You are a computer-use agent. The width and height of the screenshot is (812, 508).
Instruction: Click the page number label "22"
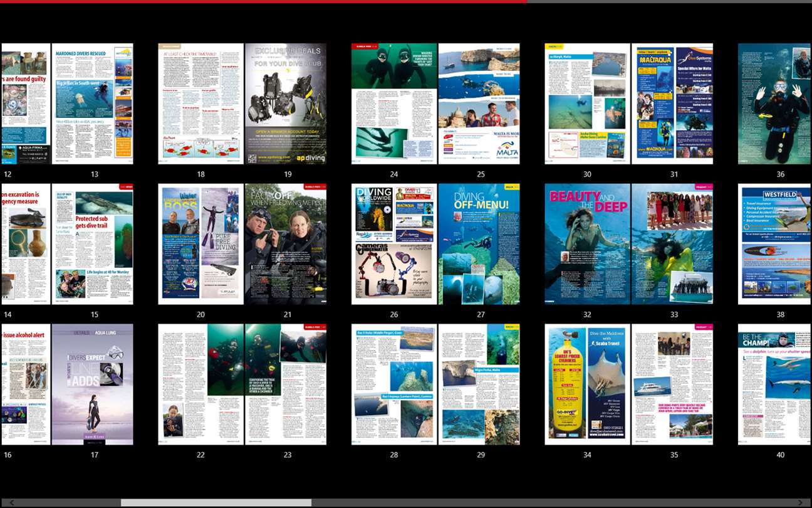[200, 455]
